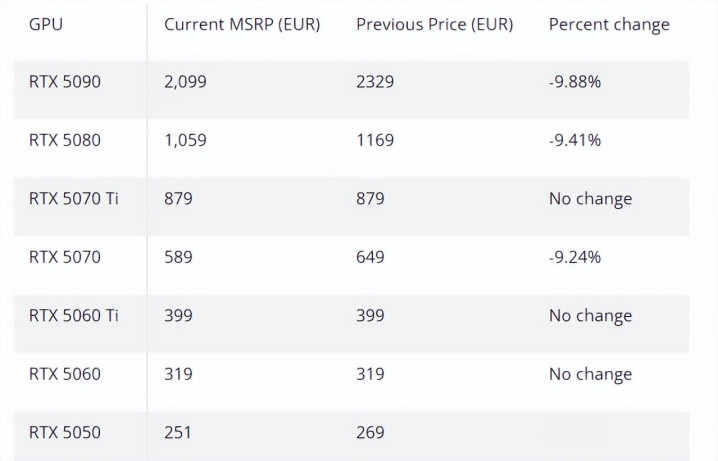Select the Current MSRP (EUR) header

tap(242, 24)
